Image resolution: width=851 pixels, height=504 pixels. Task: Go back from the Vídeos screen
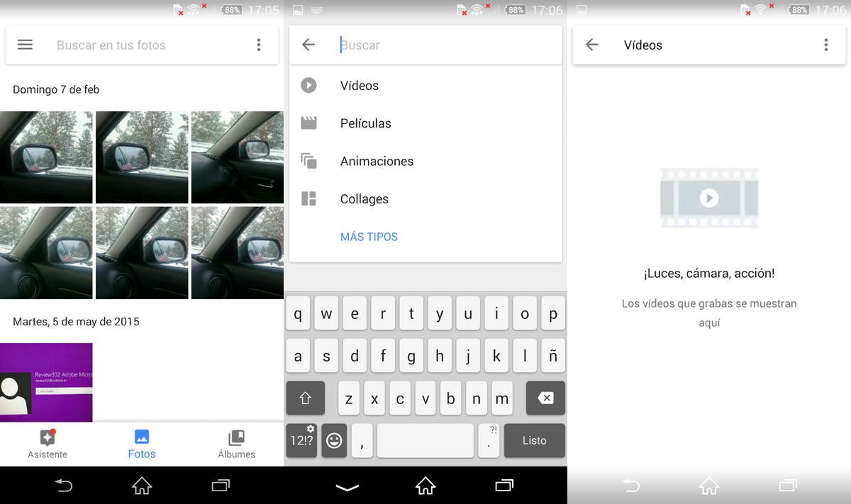click(591, 45)
